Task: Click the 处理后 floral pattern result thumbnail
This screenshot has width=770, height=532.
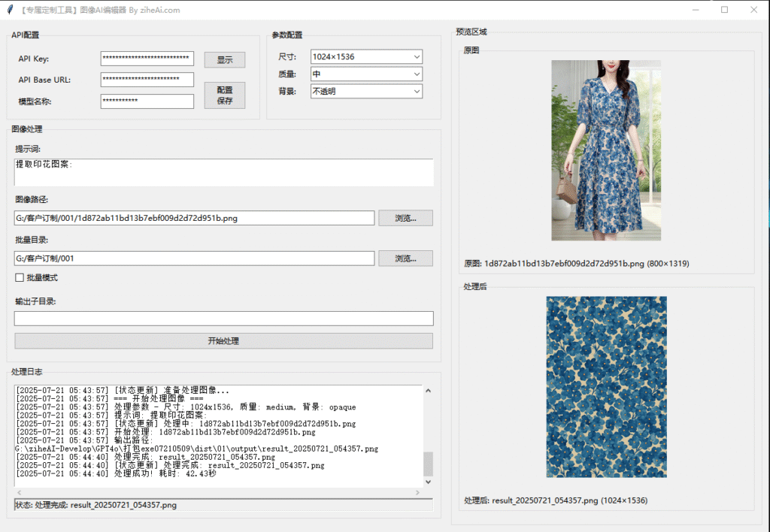Action: click(x=607, y=387)
